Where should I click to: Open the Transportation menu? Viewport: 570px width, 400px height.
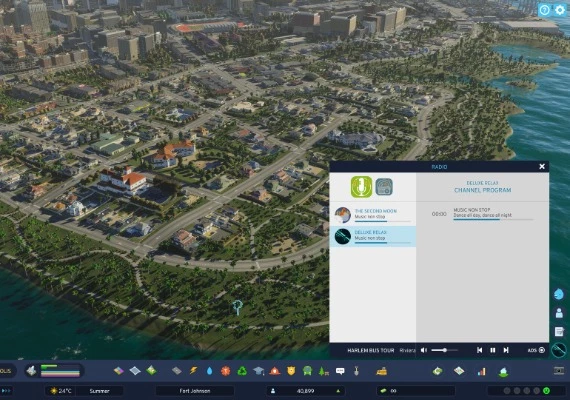308,371
